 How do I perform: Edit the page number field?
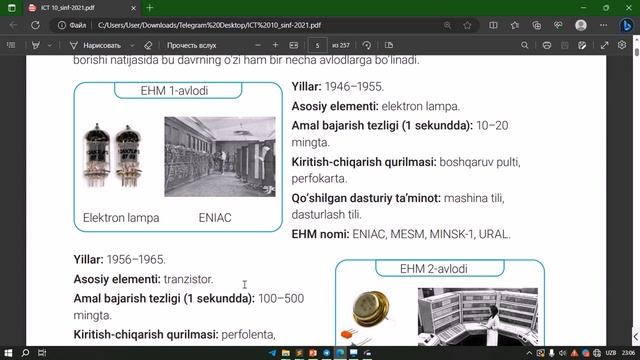click(x=317, y=45)
